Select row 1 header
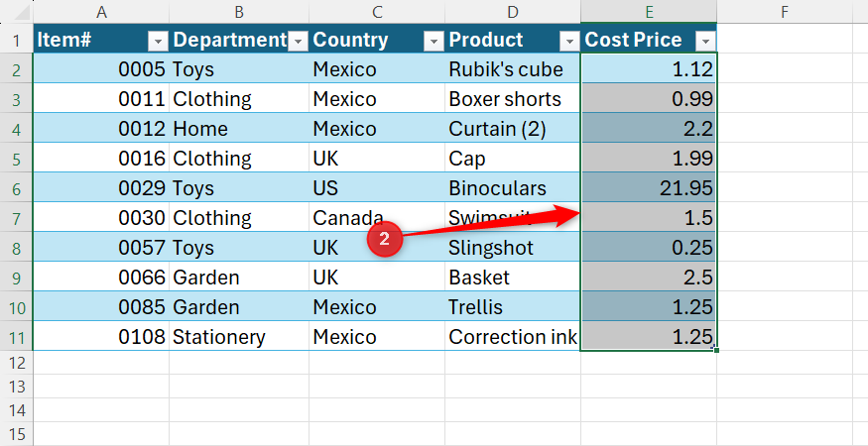Viewport: 868px width, 446px height. 17,39
